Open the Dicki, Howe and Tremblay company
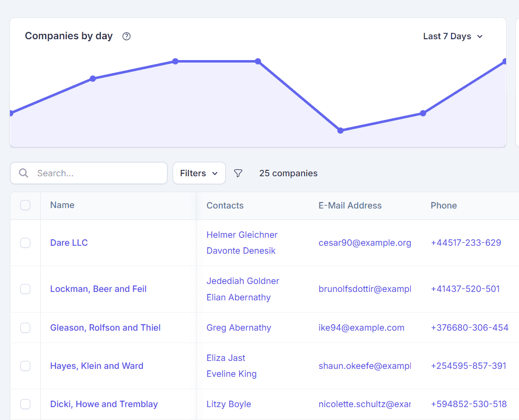The height and width of the screenshot is (420, 519). pos(104,404)
